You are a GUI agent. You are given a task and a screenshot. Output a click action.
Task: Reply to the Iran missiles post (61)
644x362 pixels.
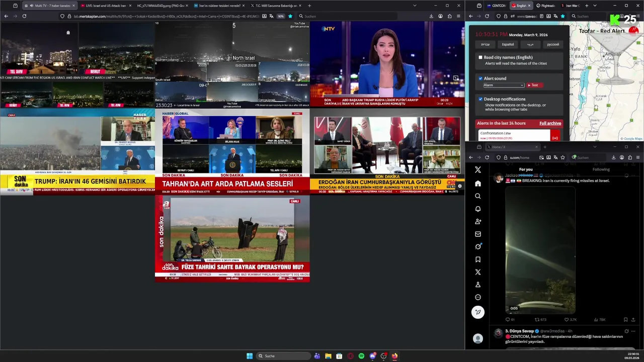tap(510, 320)
